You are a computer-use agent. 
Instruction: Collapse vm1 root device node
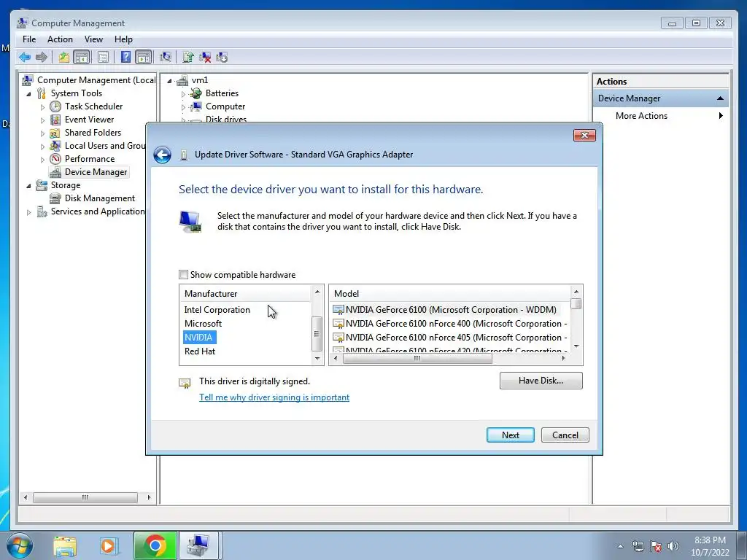[x=169, y=80]
